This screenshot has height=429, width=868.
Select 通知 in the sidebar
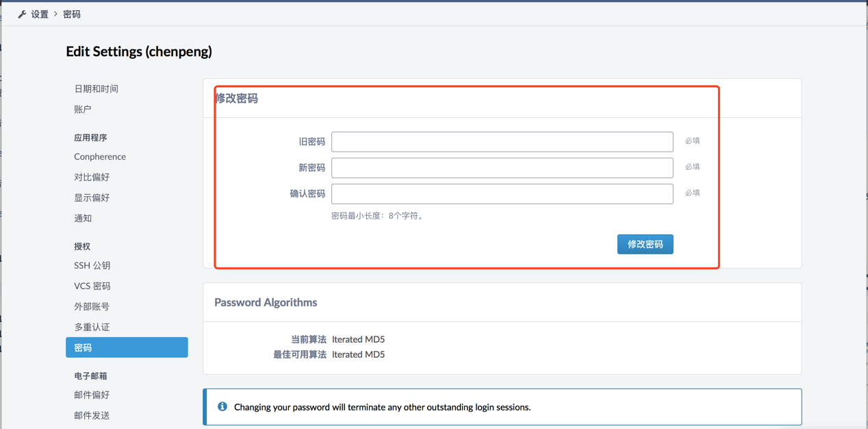[83, 218]
